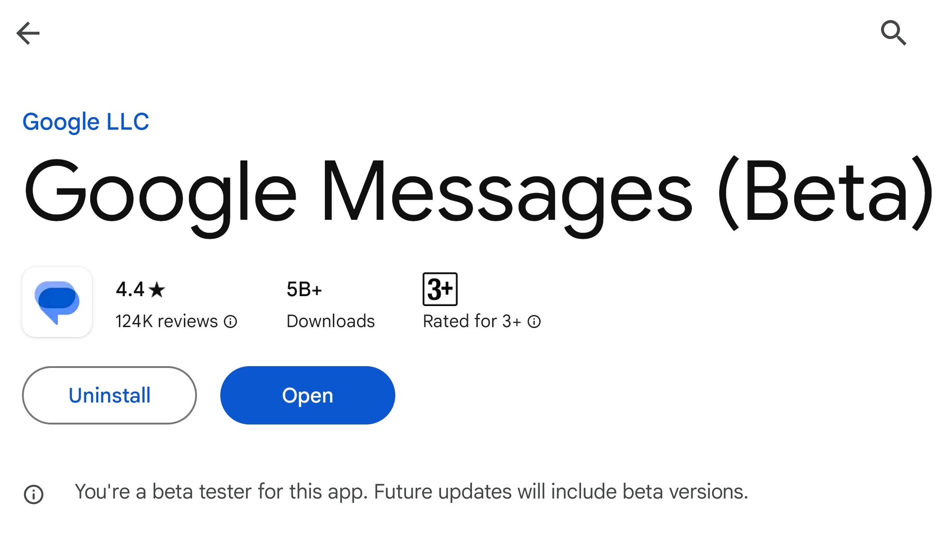Tap the (Beta) tag in the title
Screen dimensions: 948x560
[826, 193]
